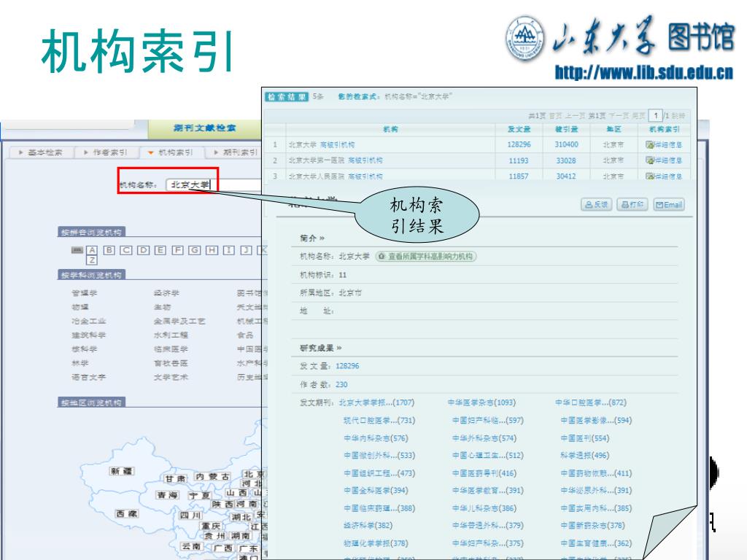
Task: Select the 文学艺术 subject
Action: [x=171, y=377]
